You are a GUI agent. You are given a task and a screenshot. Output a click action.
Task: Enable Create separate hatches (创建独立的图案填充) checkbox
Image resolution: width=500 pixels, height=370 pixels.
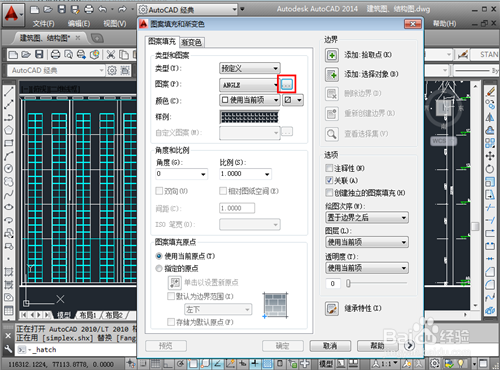coord(329,193)
